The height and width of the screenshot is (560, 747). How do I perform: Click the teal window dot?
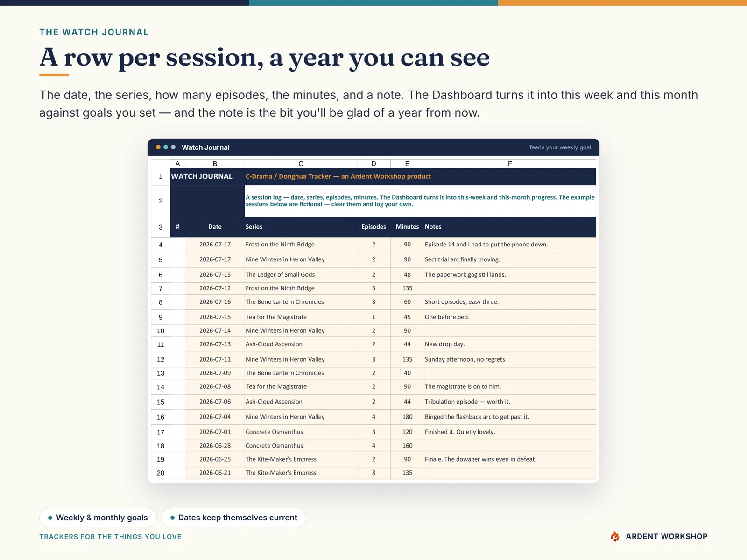166,147
